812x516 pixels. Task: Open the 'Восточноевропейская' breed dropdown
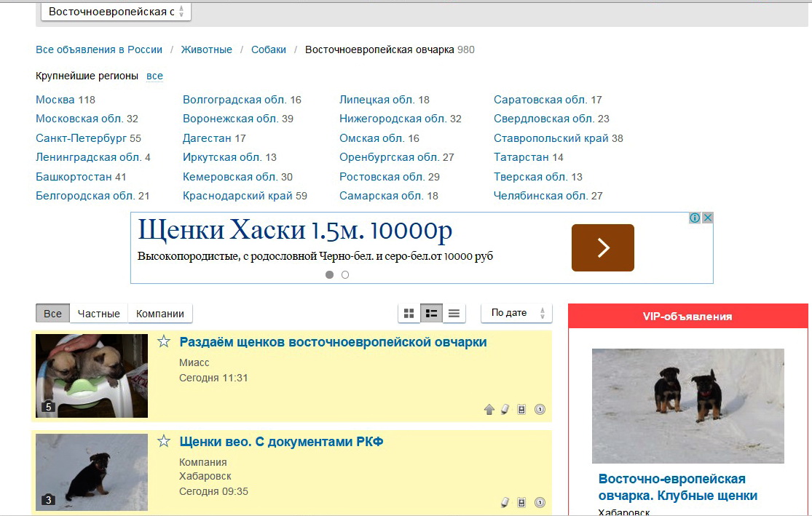point(117,12)
